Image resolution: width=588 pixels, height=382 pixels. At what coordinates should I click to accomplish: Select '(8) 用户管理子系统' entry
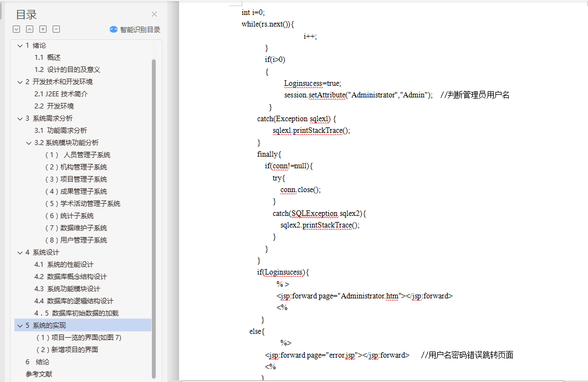click(76, 240)
